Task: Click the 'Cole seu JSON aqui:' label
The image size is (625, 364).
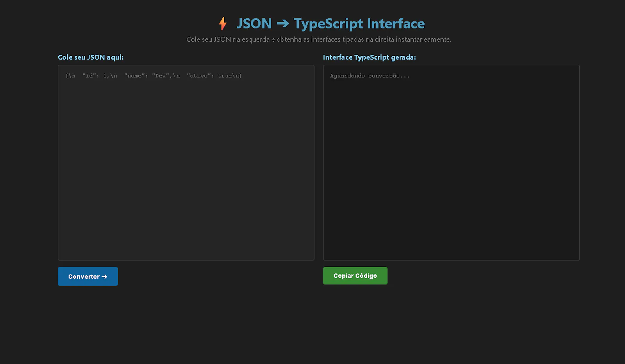Action: pos(91,57)
